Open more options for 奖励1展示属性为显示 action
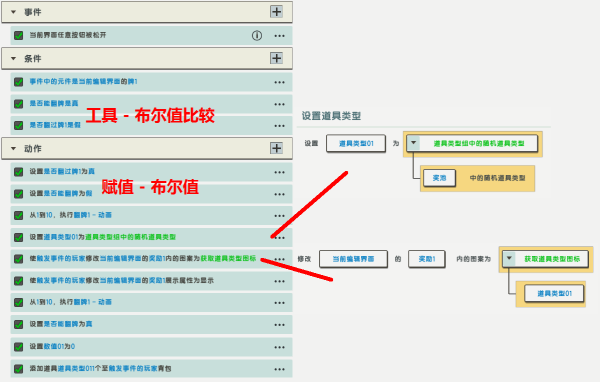This screenshot has width=600, height=382. click(279, 281)
